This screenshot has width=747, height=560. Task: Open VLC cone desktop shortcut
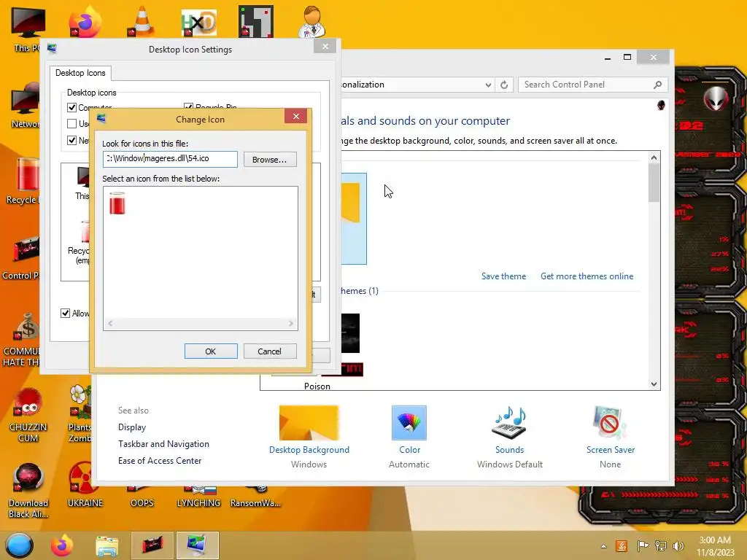pyautogui.click(x=142, y=21)
